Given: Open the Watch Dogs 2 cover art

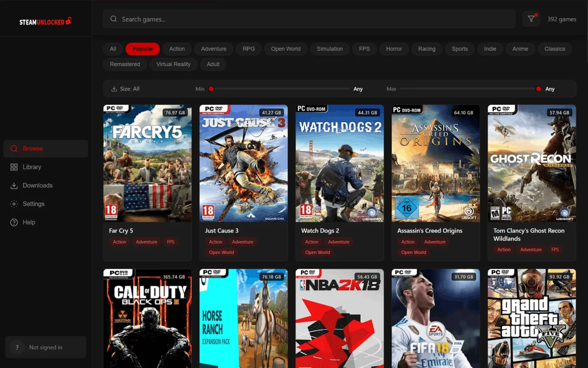Looking at the screenshot, I should 340,163.
